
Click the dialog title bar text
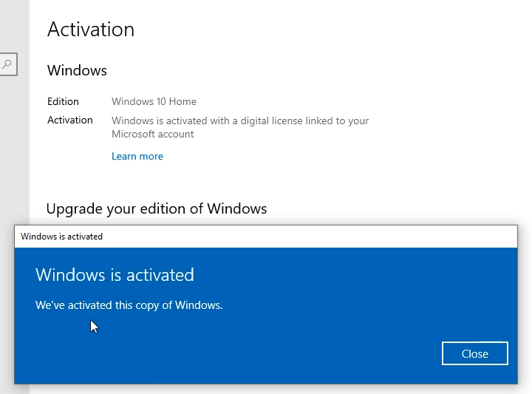[61, 237]
